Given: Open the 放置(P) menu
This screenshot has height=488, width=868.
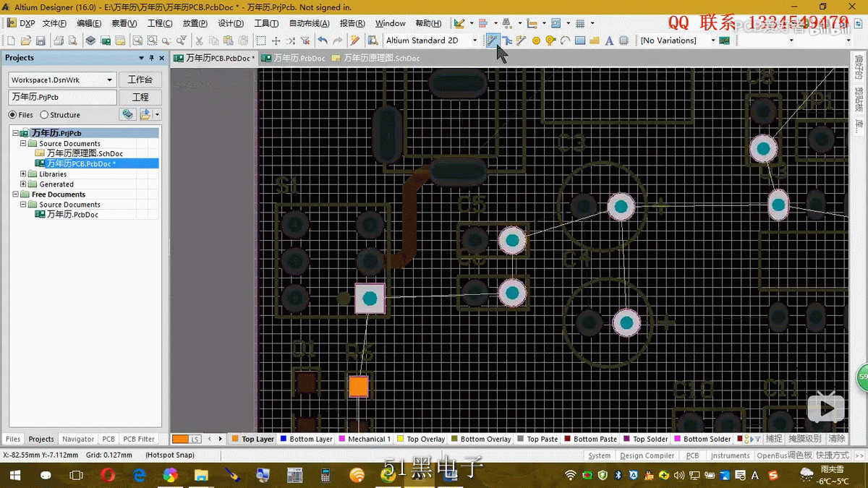Looking at the screenshot, I should point(195,23).
